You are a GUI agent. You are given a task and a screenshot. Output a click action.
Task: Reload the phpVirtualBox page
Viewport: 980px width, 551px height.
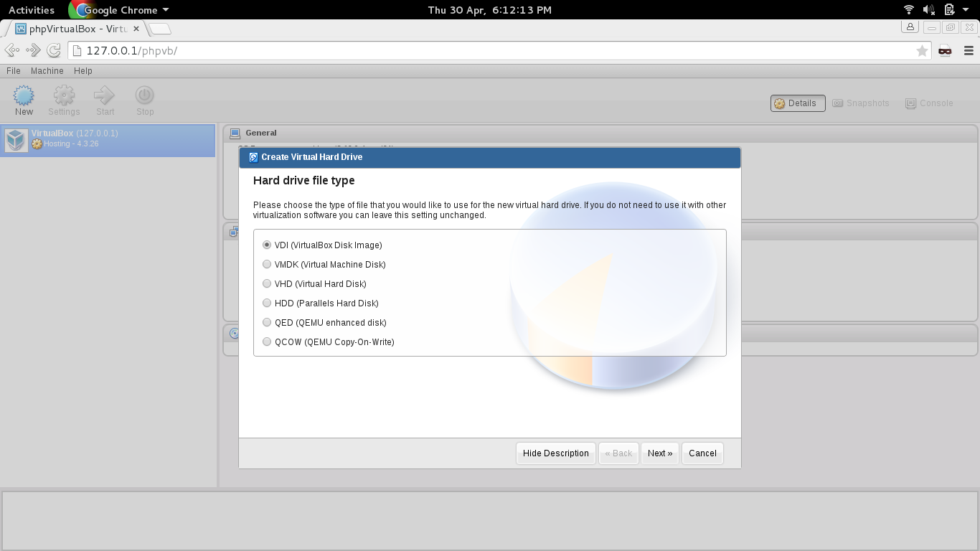pos(54,50)
